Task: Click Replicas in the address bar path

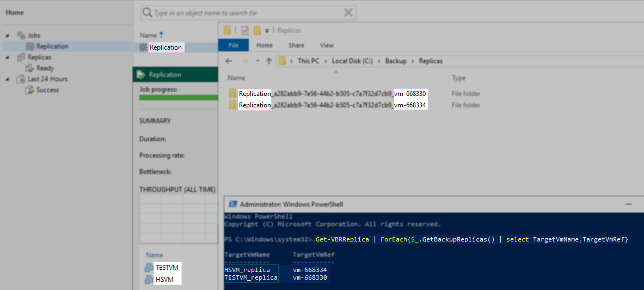Action: (431, 61)
